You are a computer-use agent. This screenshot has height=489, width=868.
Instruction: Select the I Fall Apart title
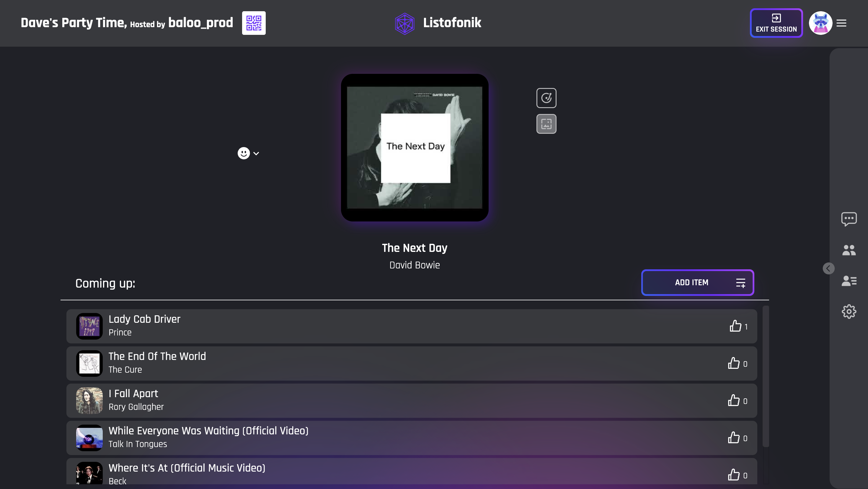click(133, 393)
